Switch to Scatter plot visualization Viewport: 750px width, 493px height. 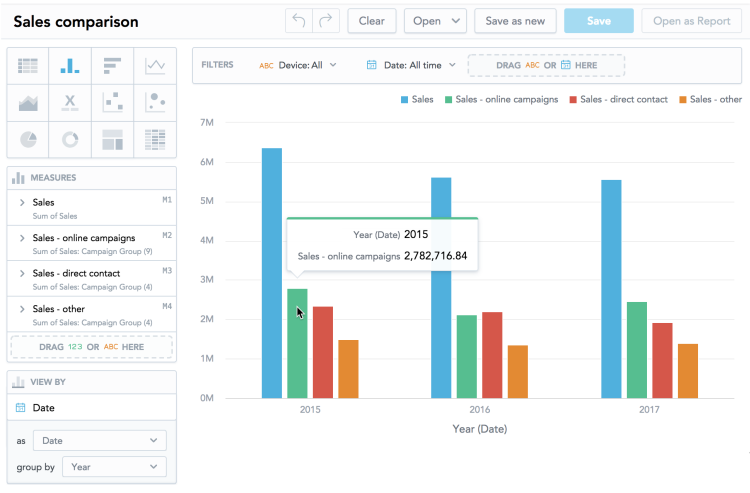click(x=112, y=102)
